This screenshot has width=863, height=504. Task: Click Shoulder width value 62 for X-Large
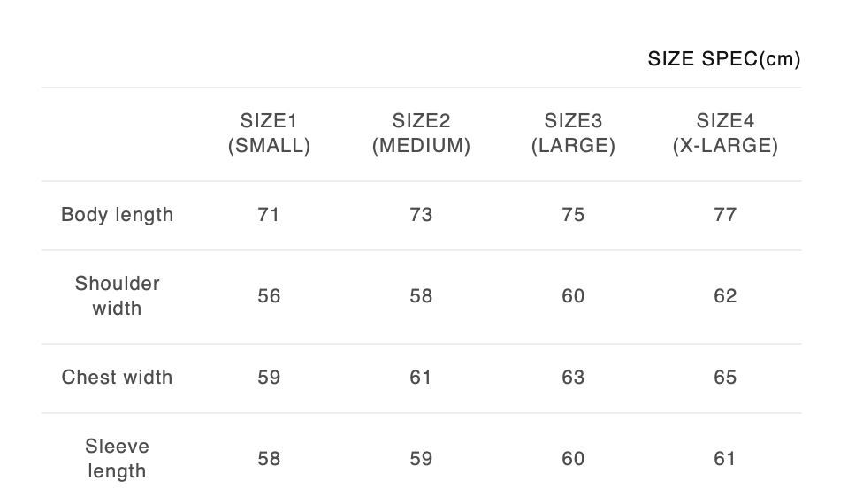[725, 296]
